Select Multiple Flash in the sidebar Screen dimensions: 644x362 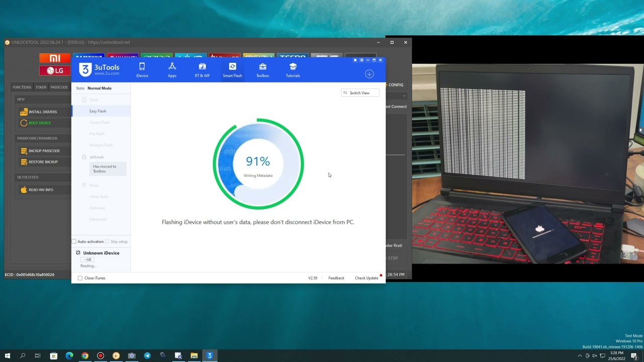coord(101,145)
